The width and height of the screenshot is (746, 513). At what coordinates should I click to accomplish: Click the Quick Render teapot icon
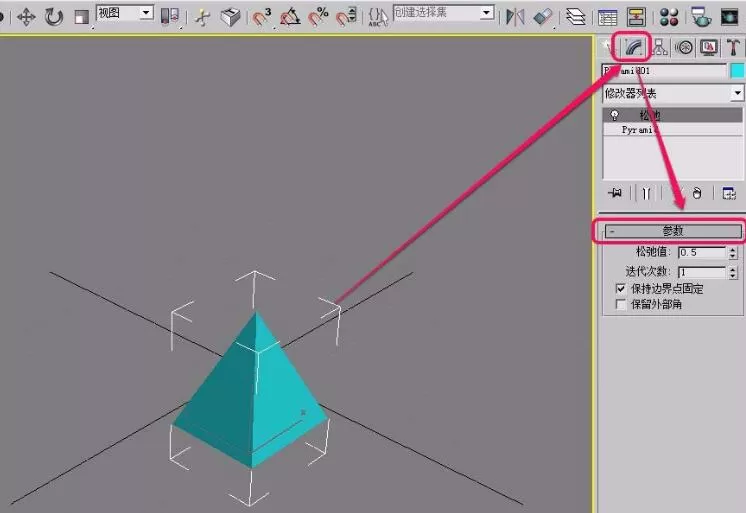pyautogui.click(x=729, y=18)
